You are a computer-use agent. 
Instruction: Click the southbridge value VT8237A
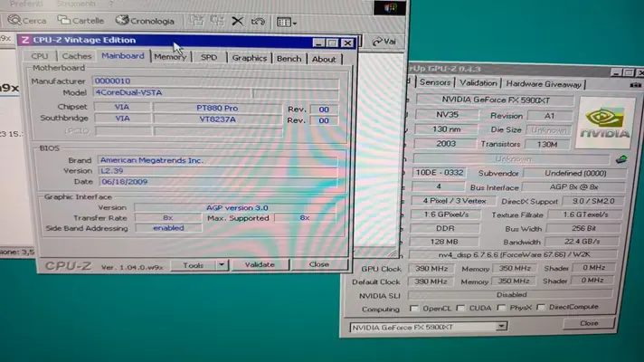(x=217, y=119)
